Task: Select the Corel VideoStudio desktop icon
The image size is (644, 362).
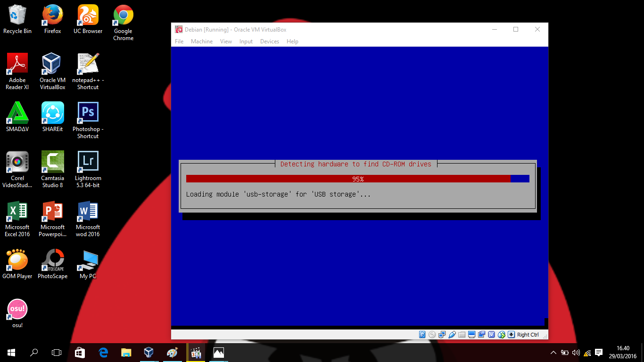Action: 17,170
